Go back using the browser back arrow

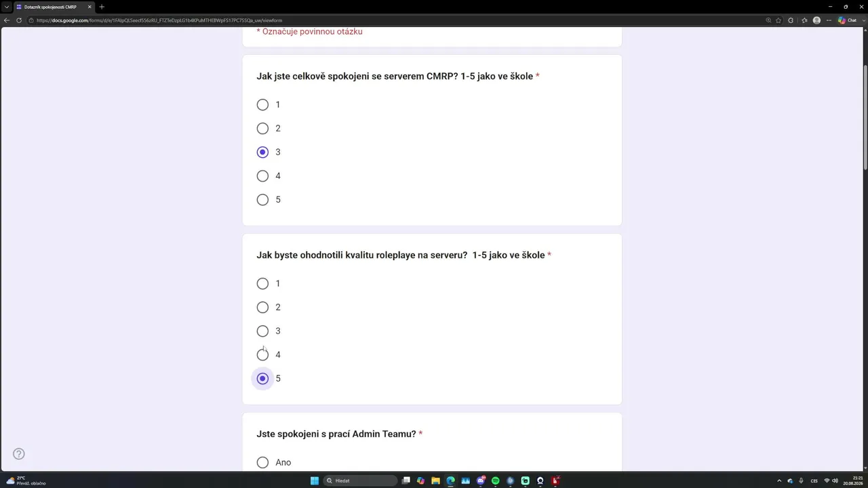[7, 20]
